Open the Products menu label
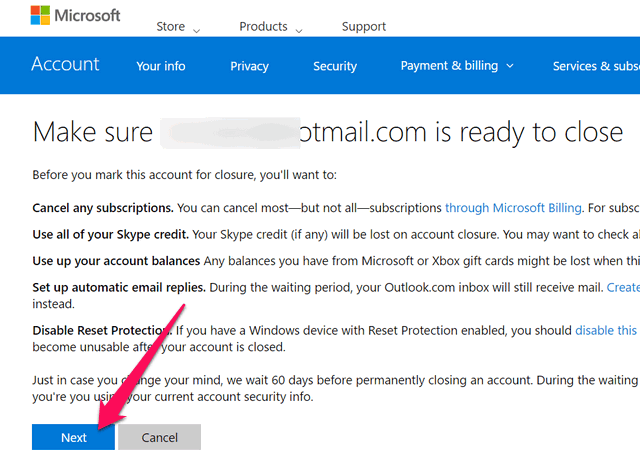The width and height of the screenshot is (640, 464). pyautogui.click(x=263, y=26)
